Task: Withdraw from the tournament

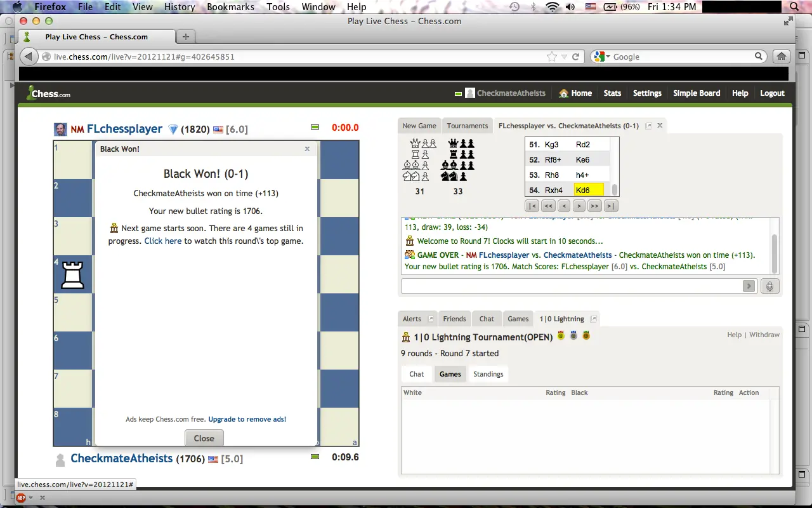Action: [764, 335]
